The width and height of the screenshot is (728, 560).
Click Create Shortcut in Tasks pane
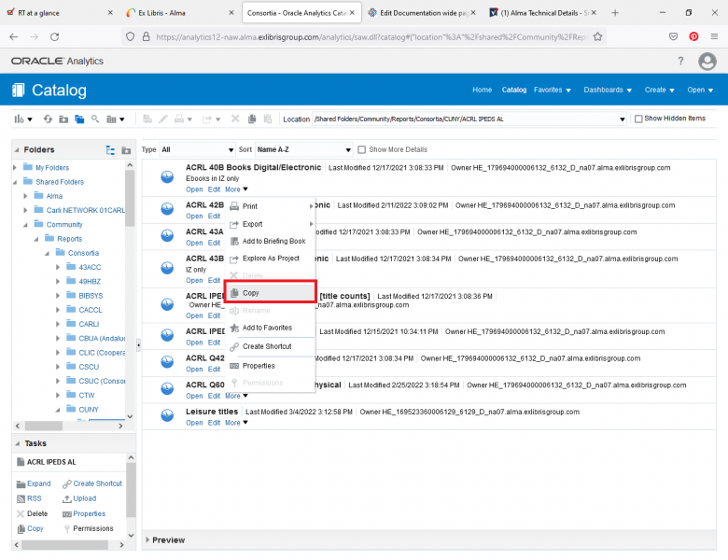91,483
